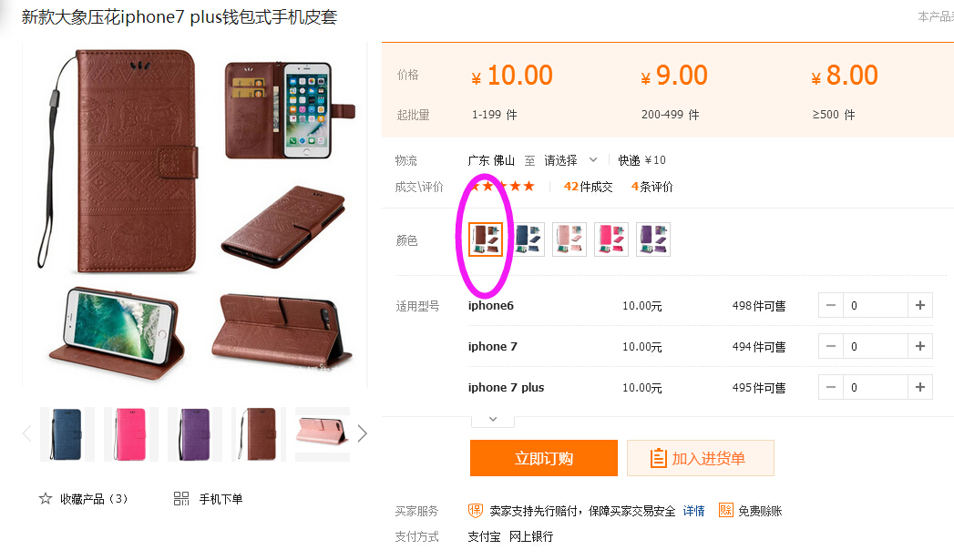954x560 pixels.
Task: Choose the purple color variant
Action: pyautogui.click(x=653, y=239)
